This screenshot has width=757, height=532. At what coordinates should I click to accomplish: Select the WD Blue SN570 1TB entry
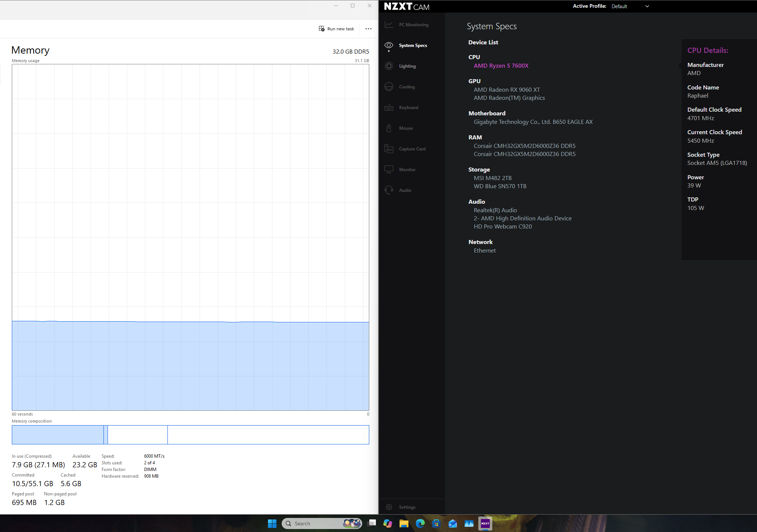(500, 186)
